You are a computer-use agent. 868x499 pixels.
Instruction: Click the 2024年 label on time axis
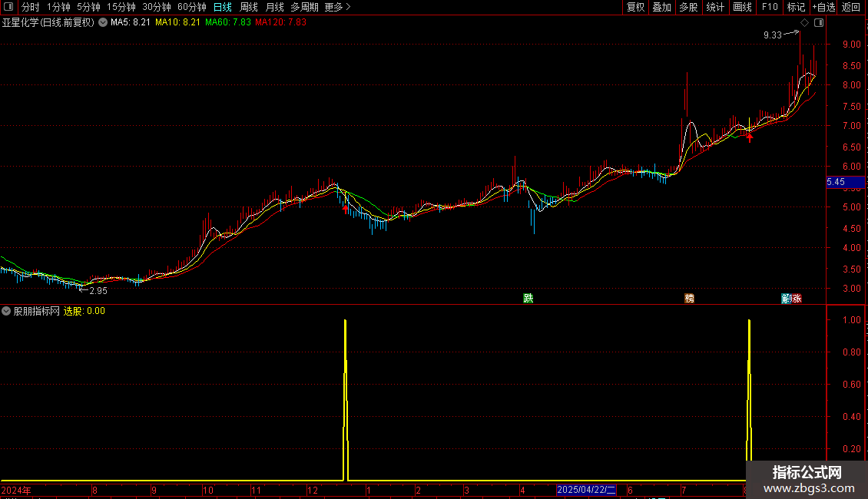[17, 490]
